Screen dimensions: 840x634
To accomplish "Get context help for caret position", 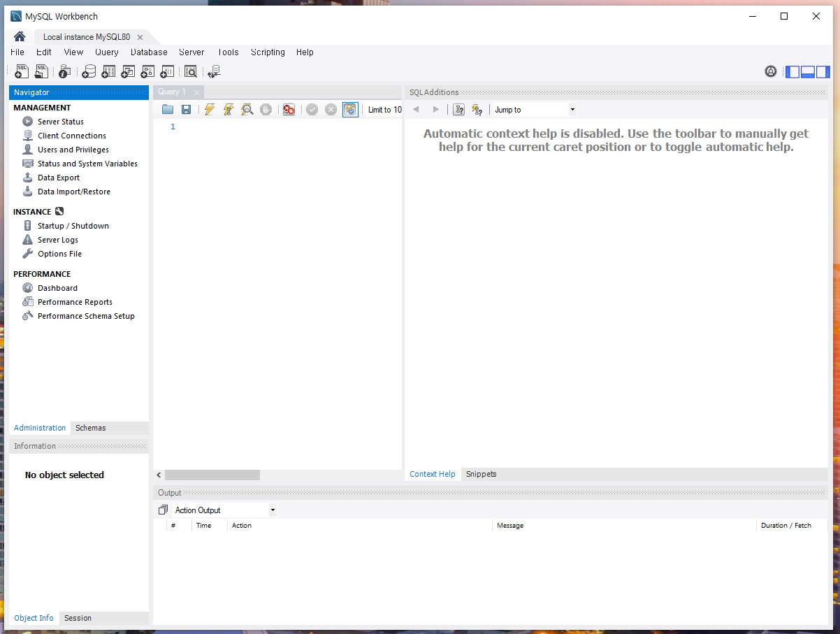I will (x=458, y=110).
